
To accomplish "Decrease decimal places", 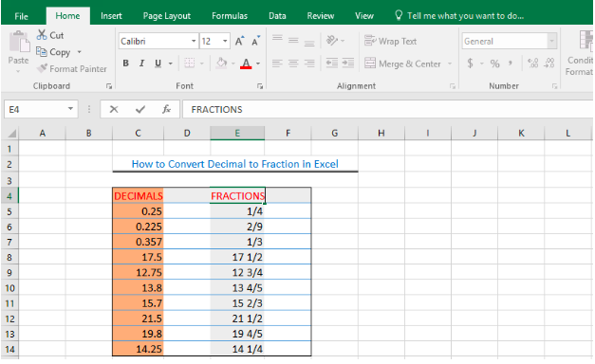I will click(x=549, y=63).
